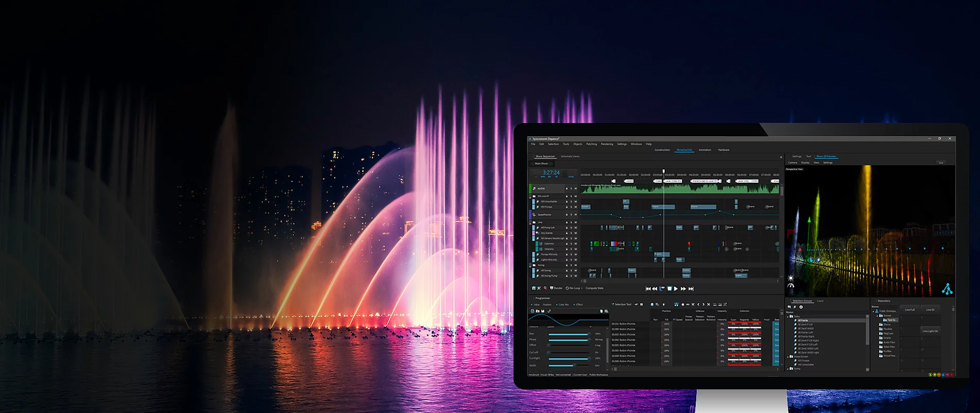The image size is (980, 413).
Task: Click the snap magnet icon below timeline
Action: (533, 288)
